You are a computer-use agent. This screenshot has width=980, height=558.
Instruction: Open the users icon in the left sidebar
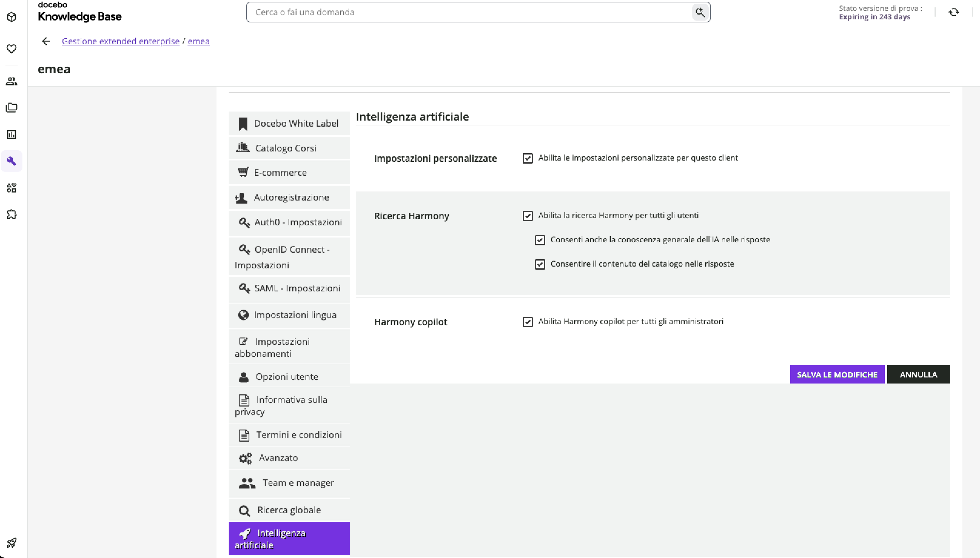(x=12, y=81)
